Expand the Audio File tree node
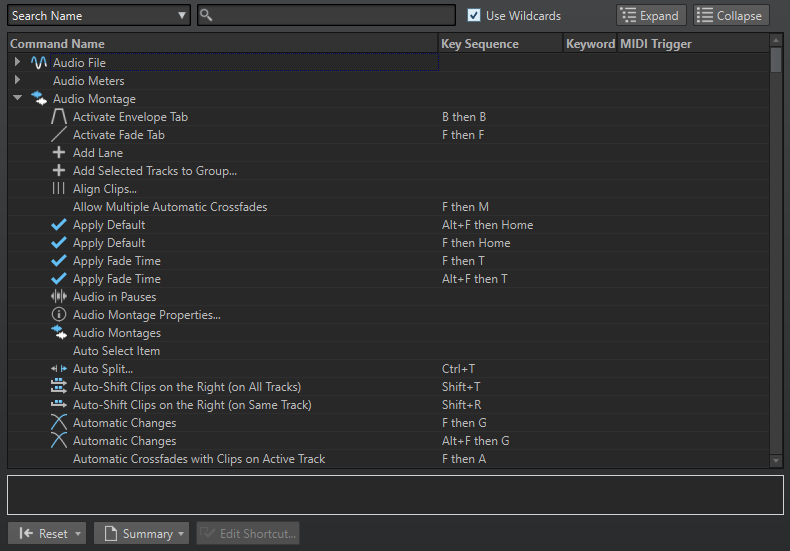The width and height of the screenshot is (790, 551). (17, 63)
